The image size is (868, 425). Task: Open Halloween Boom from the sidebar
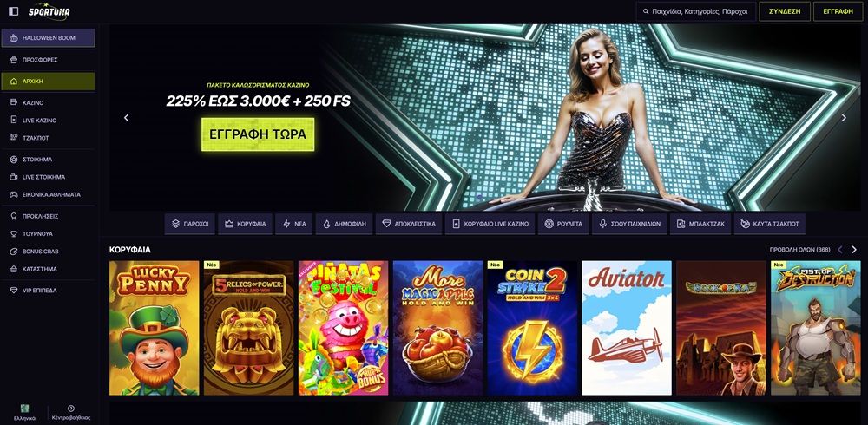tap(48, 38)
